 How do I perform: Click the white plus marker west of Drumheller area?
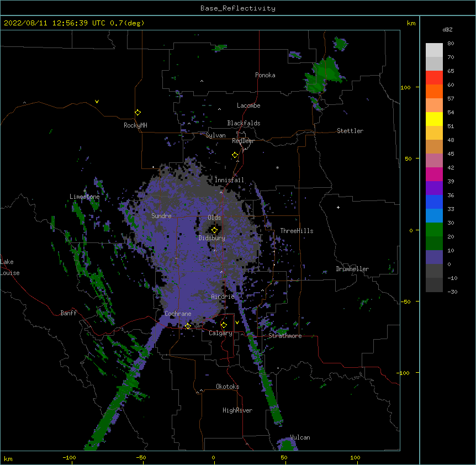338,207
